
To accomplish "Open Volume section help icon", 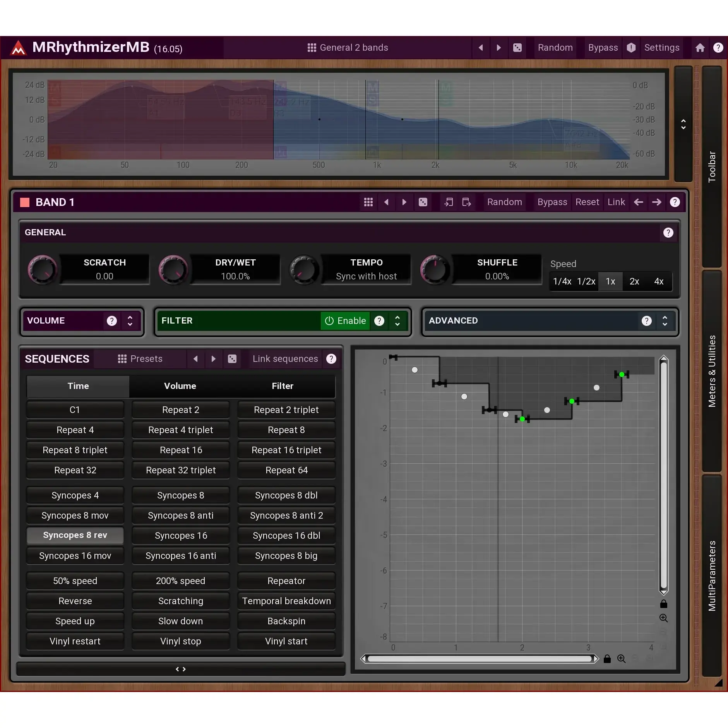I will point(112,321).
